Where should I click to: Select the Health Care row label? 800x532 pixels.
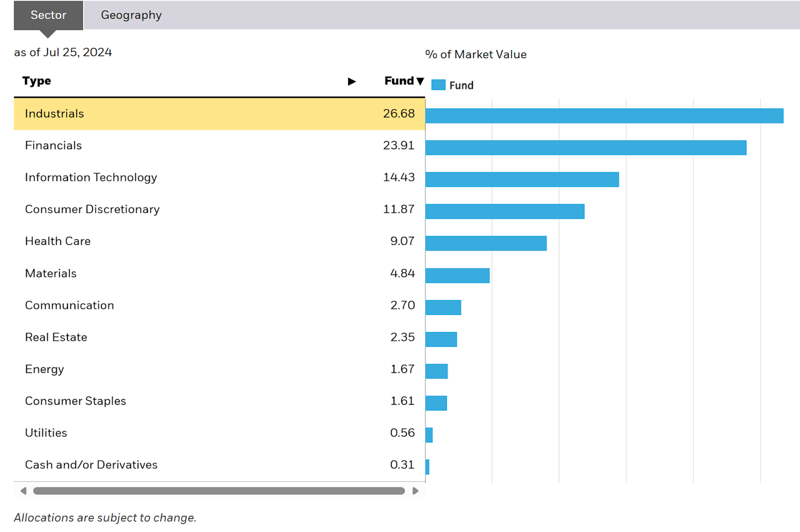(x=57, y=241)
